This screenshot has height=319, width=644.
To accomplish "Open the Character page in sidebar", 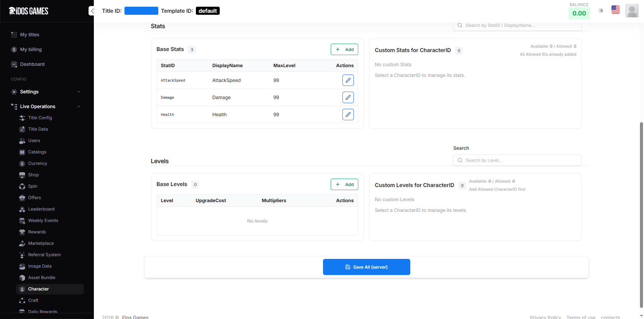I will tap(39, 289).
